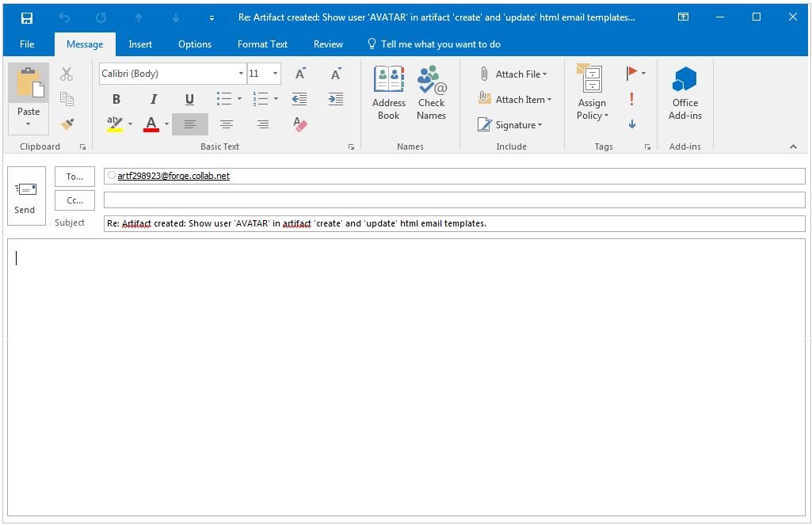
Task: Switch to the Review tab
Action: click(328, 44)
